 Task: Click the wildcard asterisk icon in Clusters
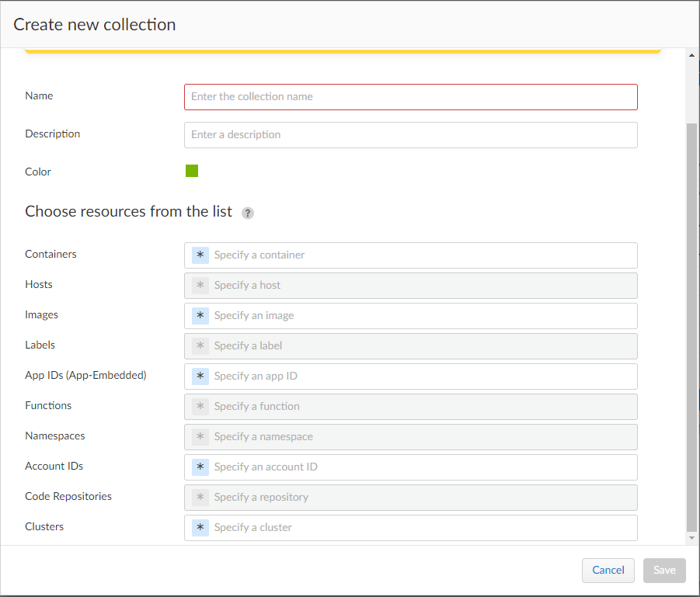click(x=200, y=528)
